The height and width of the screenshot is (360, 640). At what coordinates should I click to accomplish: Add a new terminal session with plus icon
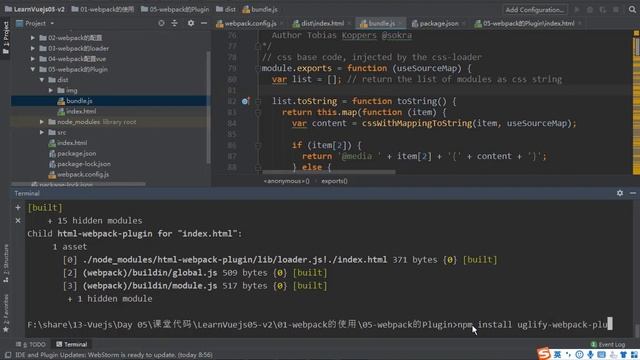[x=18, y=207]
